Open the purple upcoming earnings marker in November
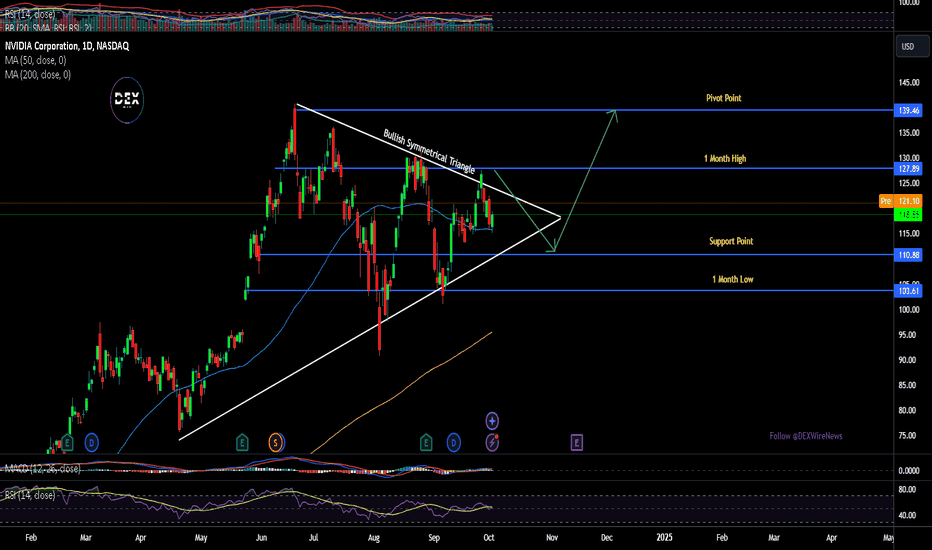This screenshot has height=550, width=932. (x=577, y=442)
